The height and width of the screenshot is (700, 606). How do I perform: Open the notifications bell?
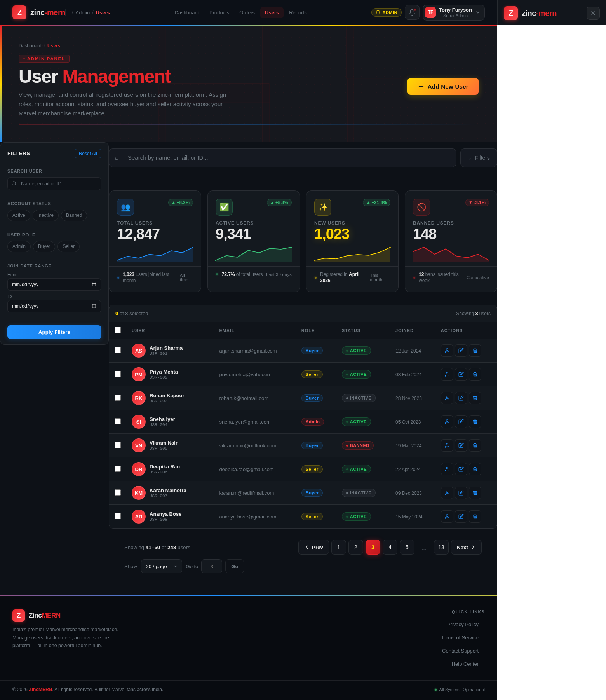pyautogui.click(x=412, y=12)
